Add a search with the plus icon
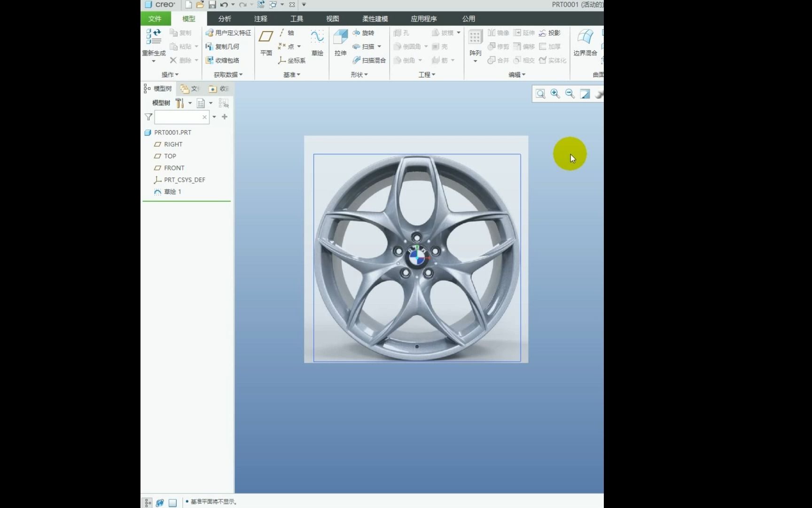 [x=225, y=117]
